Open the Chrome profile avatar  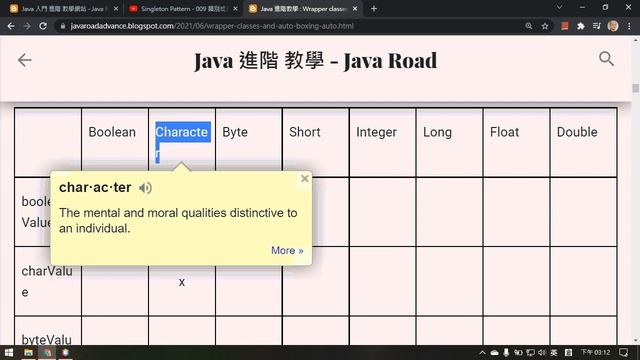613,26
